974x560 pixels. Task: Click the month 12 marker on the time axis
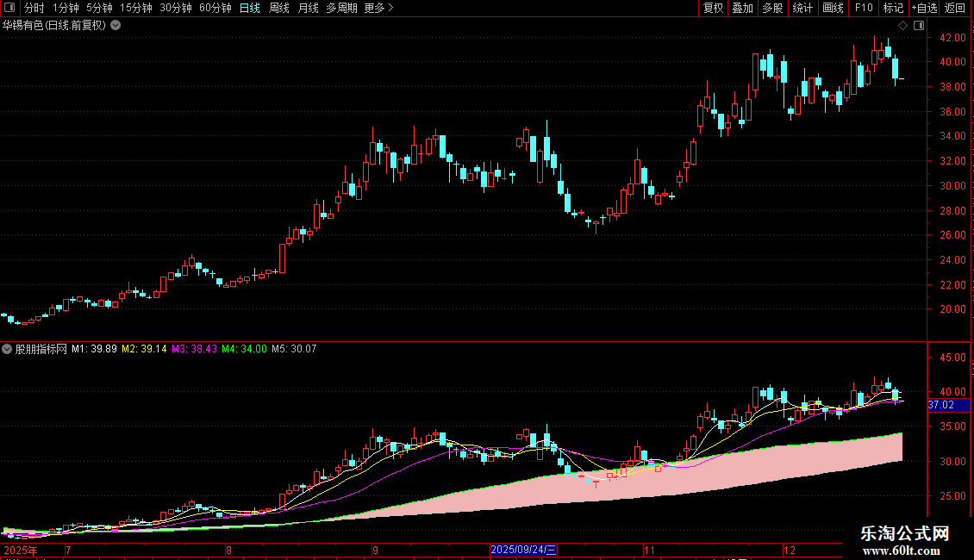click(x=789, y=551)
